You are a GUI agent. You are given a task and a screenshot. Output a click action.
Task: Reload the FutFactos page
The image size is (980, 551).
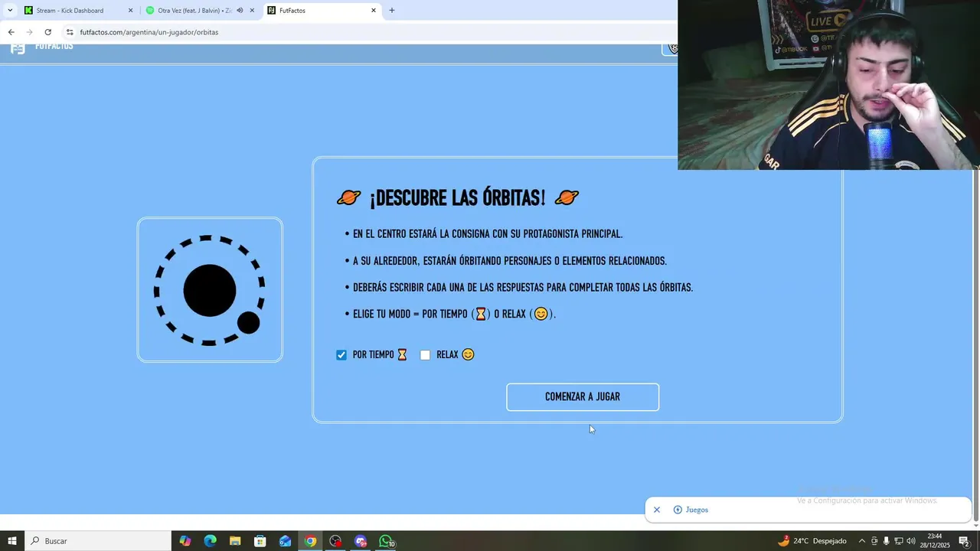click(48, 32)
